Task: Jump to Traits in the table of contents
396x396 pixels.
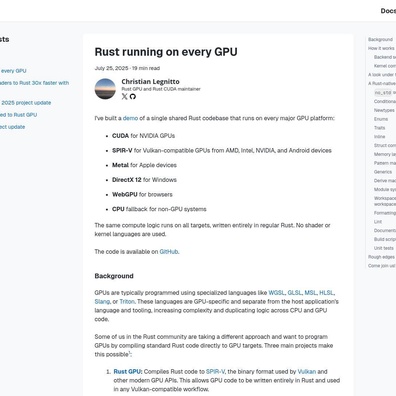Action: click(x=379, y=128)
